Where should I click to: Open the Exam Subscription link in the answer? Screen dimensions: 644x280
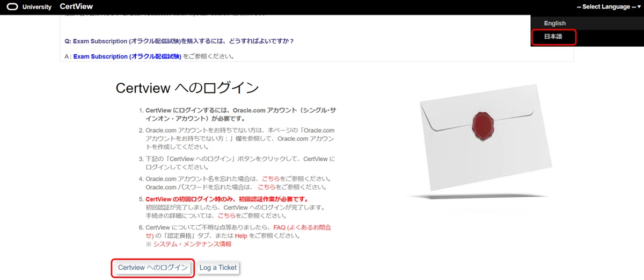click(127, 56)
